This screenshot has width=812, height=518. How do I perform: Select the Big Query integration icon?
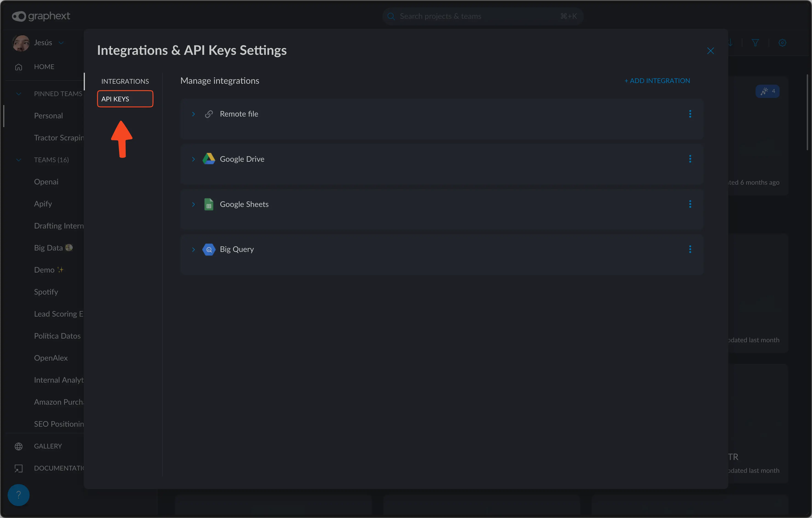click(x=209, y=250)
